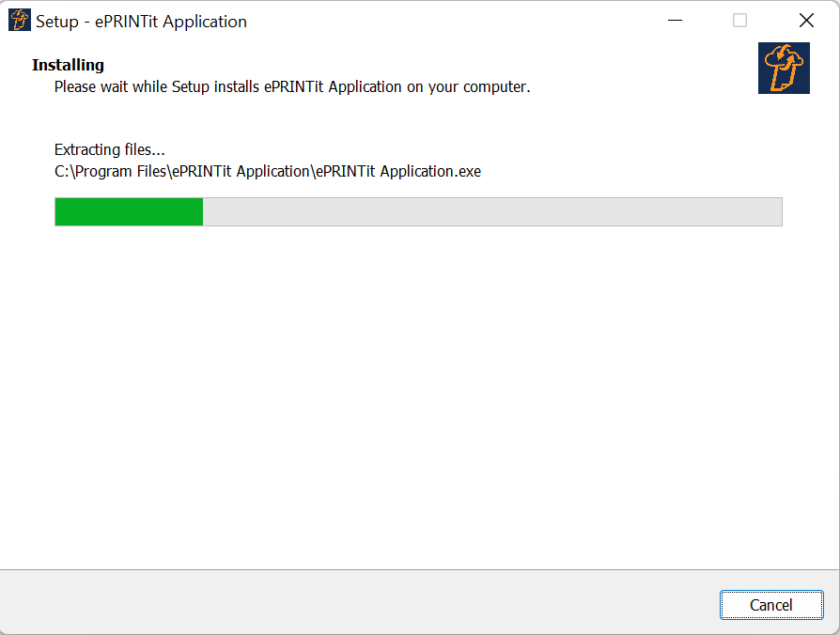Click the ePRINTit Application.exe file path
The image size is (840, 635).
(x=268, y=171)
